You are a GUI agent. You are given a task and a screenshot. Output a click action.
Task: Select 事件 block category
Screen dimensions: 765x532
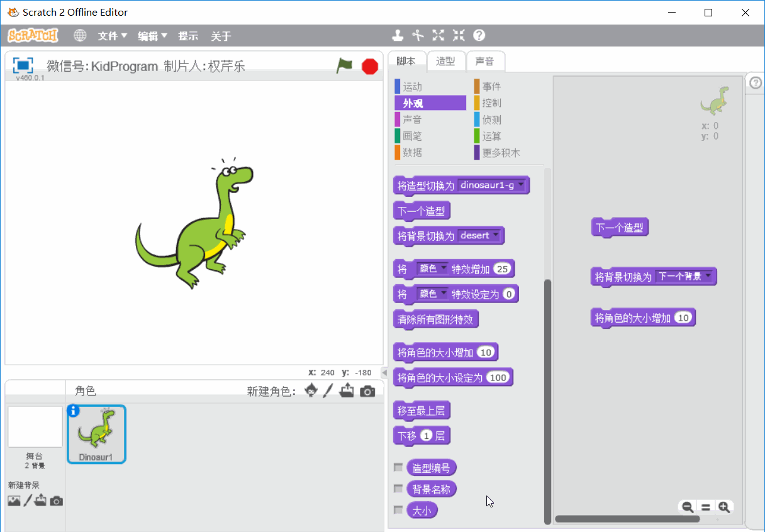[508, 87]
